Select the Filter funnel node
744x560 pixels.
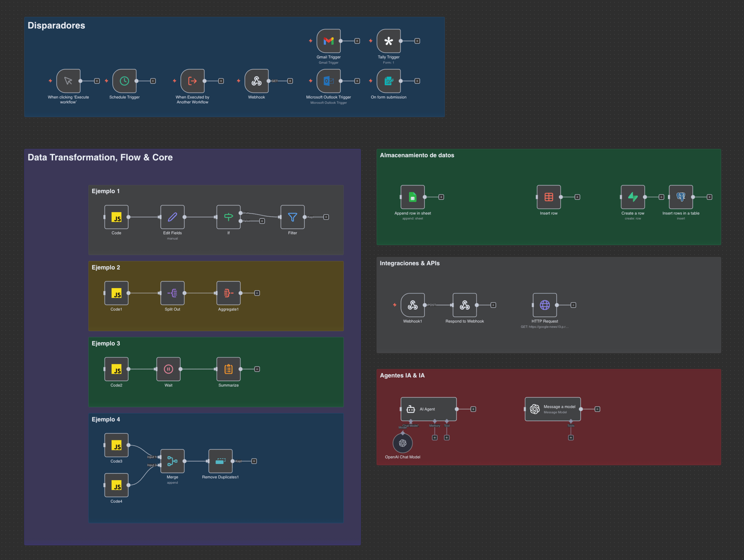point(293,217)
